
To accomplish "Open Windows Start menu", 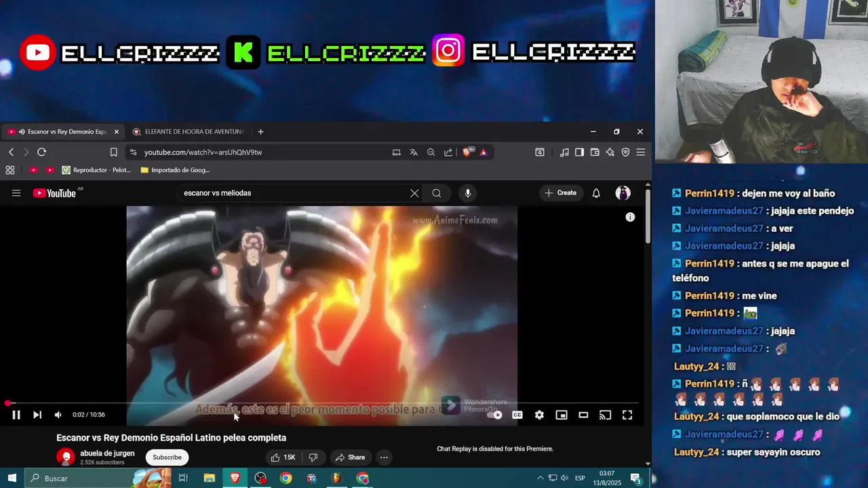I will point(12,479).
